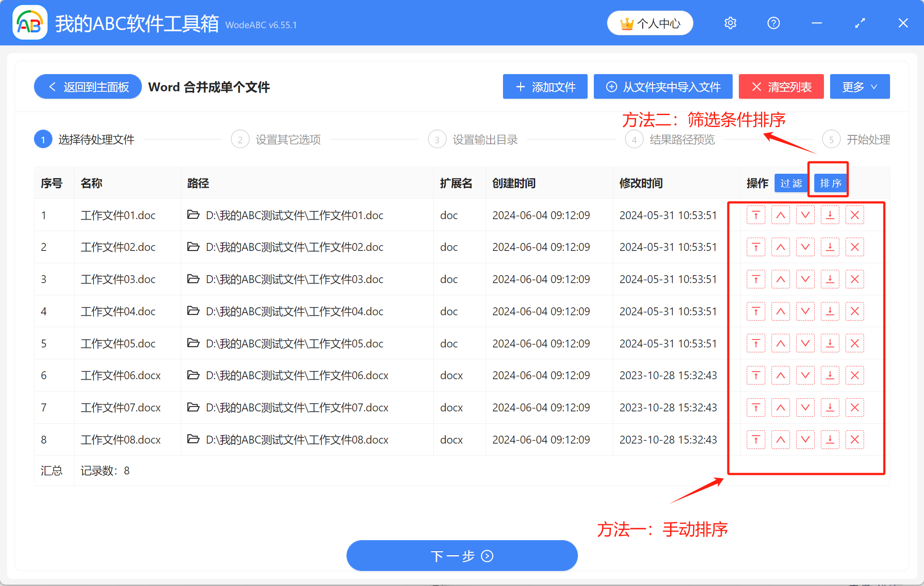Clear all files with 清空列表
924x586 pixels.
click(781, 87)
